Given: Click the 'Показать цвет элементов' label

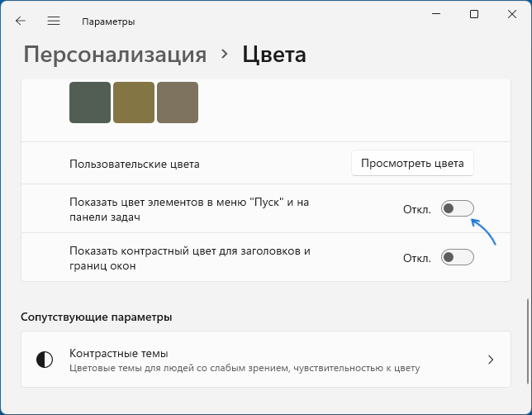Looking at the screenshot, I should click(189, 209).
